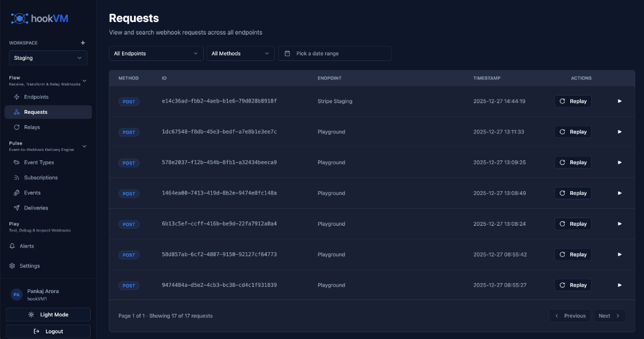This screenshot has height=339, width=644.
Task: Open the All Methods filter dropdown
Action: click(241, 53)
